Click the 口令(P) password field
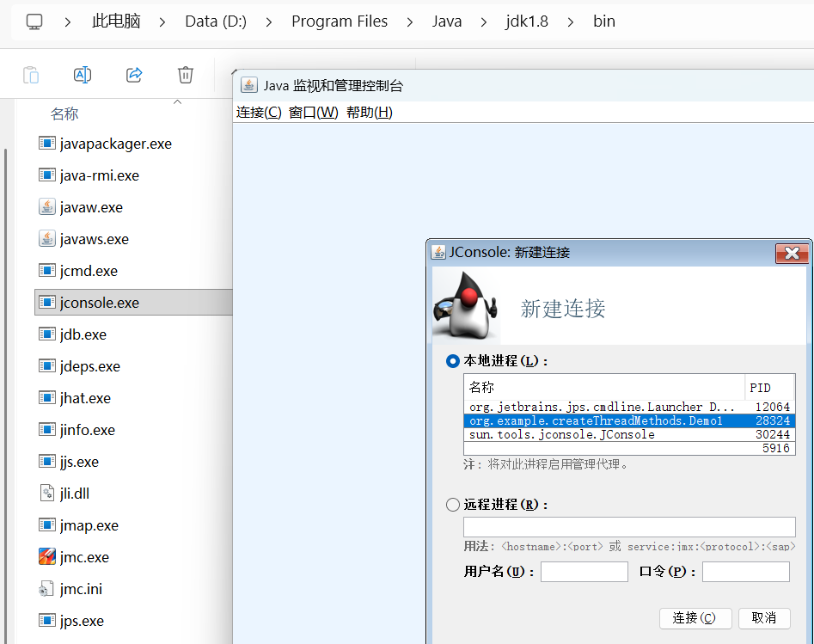The width and height of the screenshot is (814, 644). [x=746, y=571]
